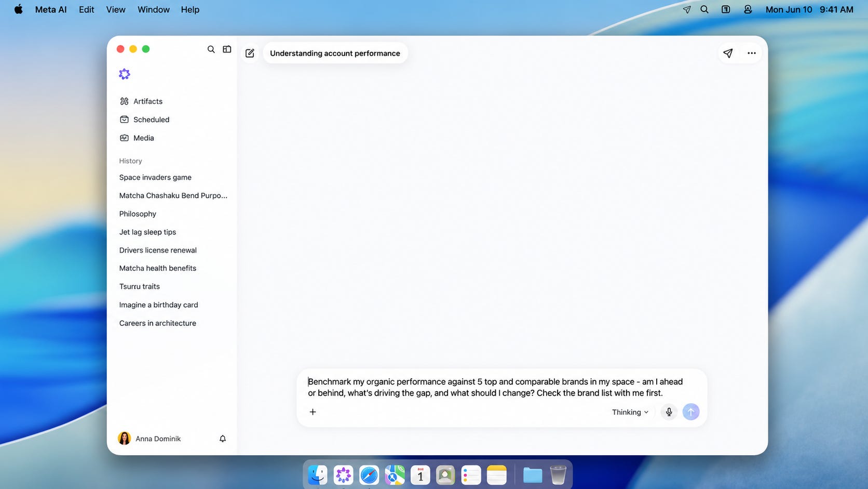Maximize the Meta AI window
Screen dimensions: 868x489
click(146, 49)
